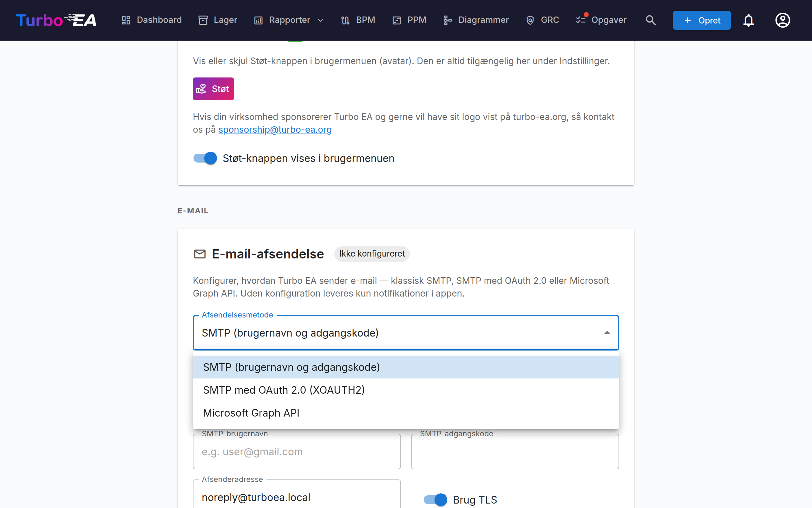812x508 pixels.
Task: Click the Rapporter chart icon
Action: pyautogui.click(x=259, y=20)
